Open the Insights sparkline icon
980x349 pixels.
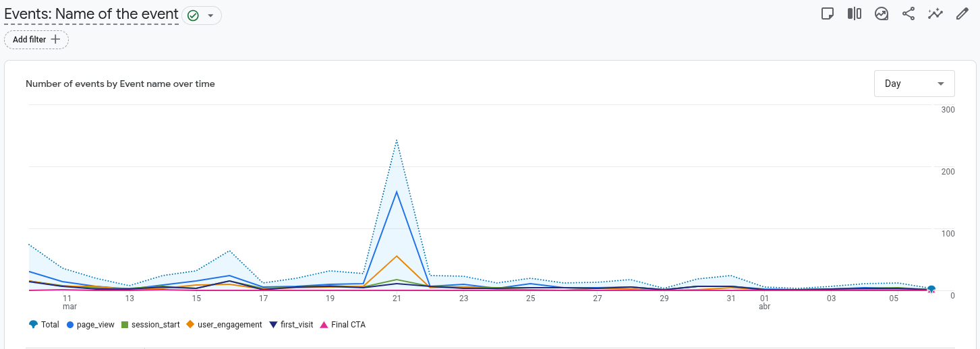(x=935, y=14)
